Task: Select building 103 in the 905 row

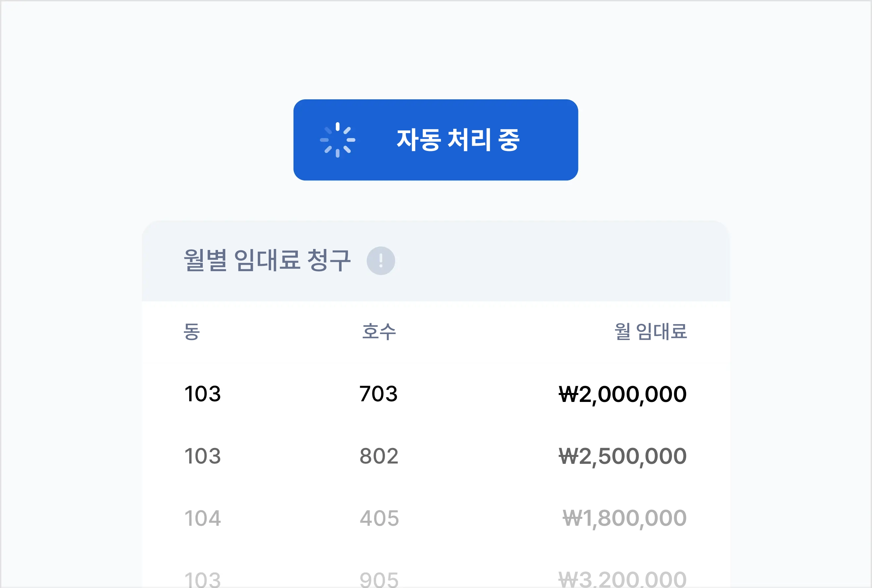Action: point(203,579)
